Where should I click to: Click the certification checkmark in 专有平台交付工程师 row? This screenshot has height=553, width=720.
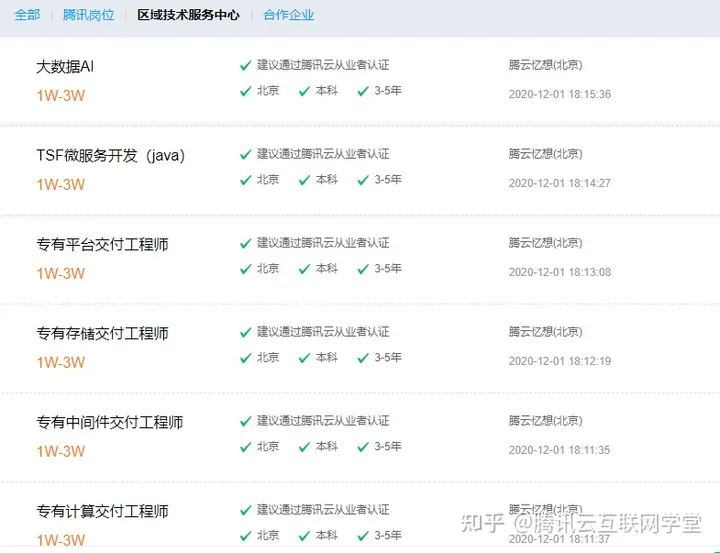coord(246,243)
